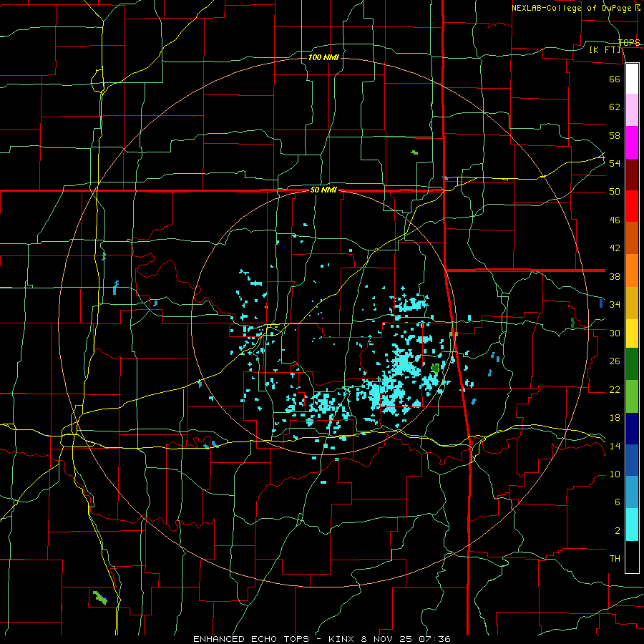
Task: Click the legend value 66
Action: 615,79
